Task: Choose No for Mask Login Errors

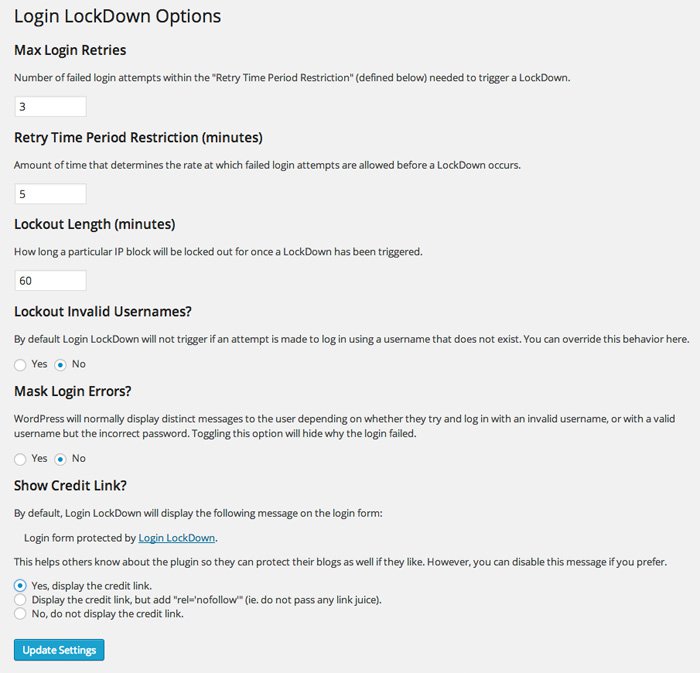Action: [60, 459]
